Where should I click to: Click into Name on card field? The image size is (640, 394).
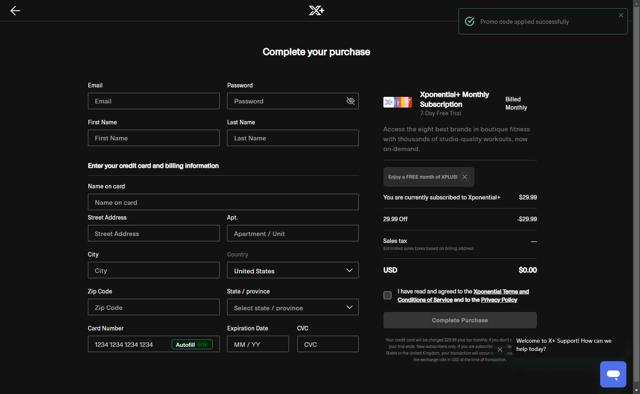[x=223, y=202]
